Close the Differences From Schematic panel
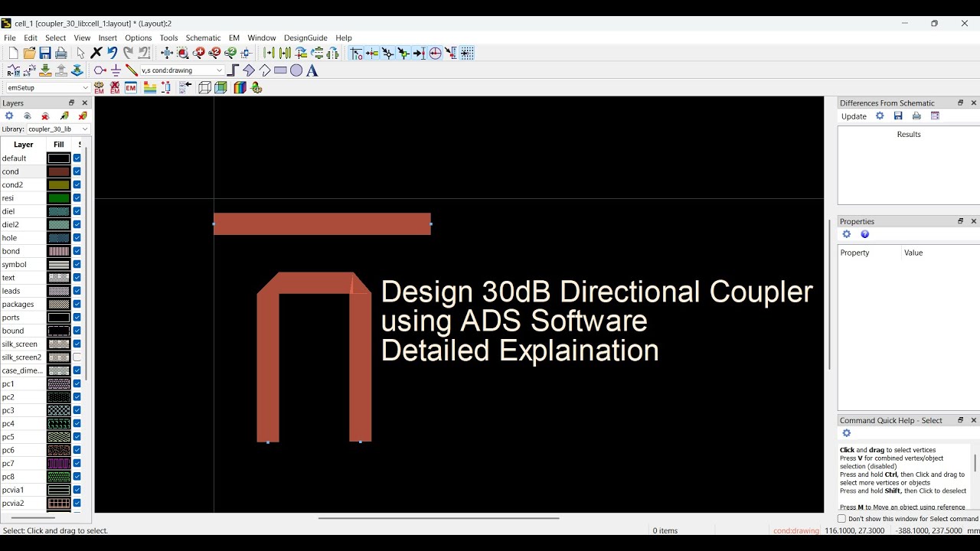980x551 pixels. click(974, 103)
